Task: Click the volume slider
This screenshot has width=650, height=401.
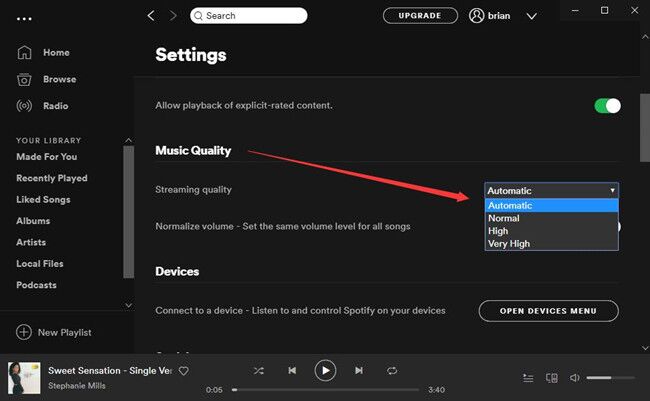Action: point(610,378)
